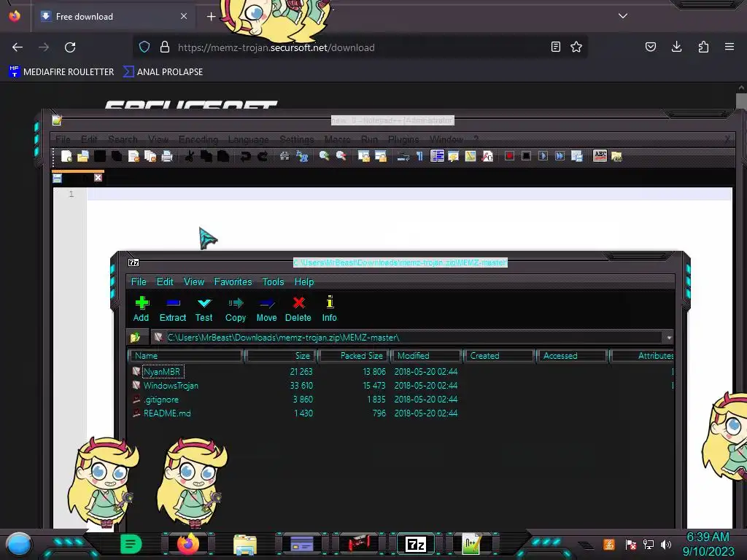Sort by the Name column header
The height and width of the screenshot is (560, 747).
pyautogui.click(x=186, y=356)
